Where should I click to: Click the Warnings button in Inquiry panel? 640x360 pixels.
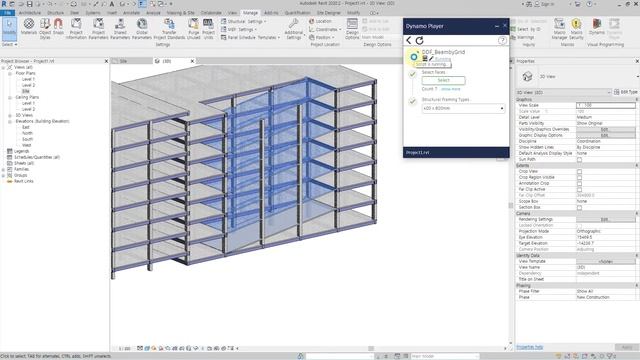(x=522, y=37)
